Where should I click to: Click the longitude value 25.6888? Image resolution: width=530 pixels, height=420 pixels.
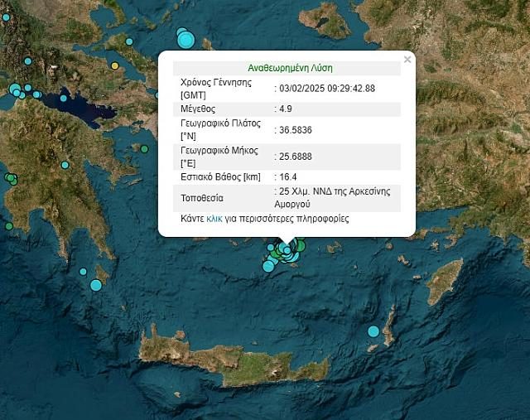tap(296, 156)
